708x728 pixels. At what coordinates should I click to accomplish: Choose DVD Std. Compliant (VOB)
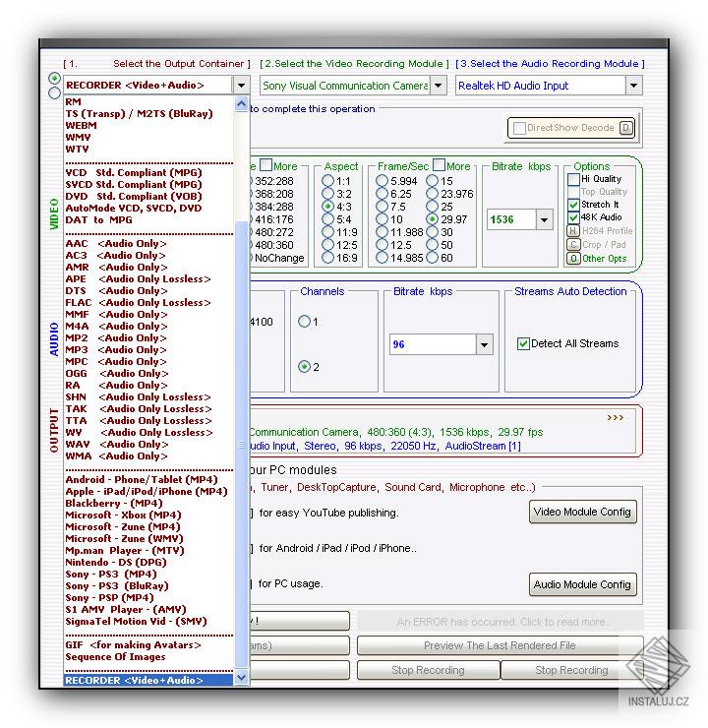click(134, 197)
